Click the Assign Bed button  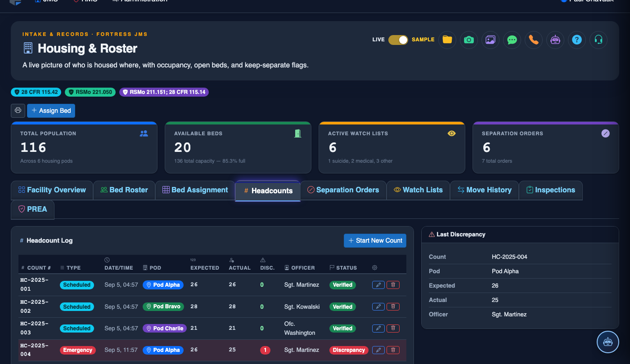click(51, 111)
